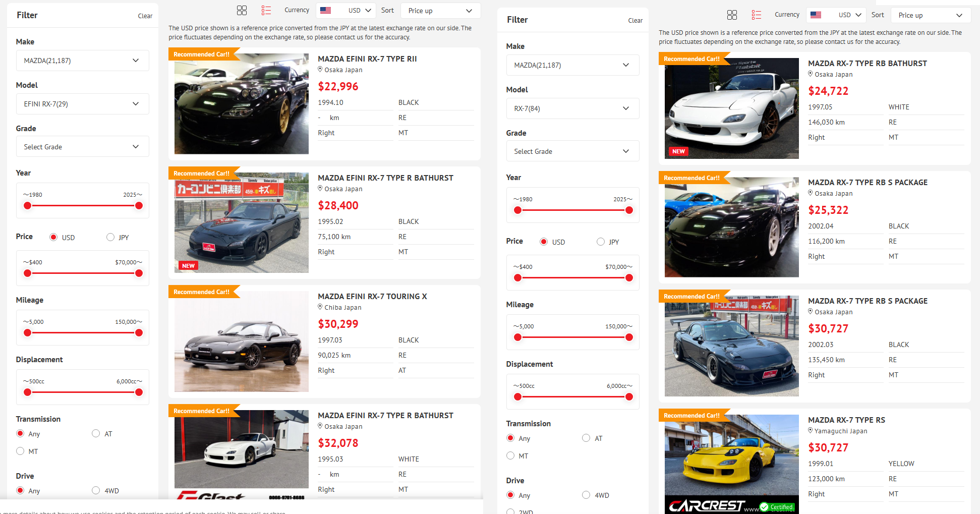Viewport: 980px width, 514px height.
Task: Click Year slider maximum handle in right filter
Action: 629,210
